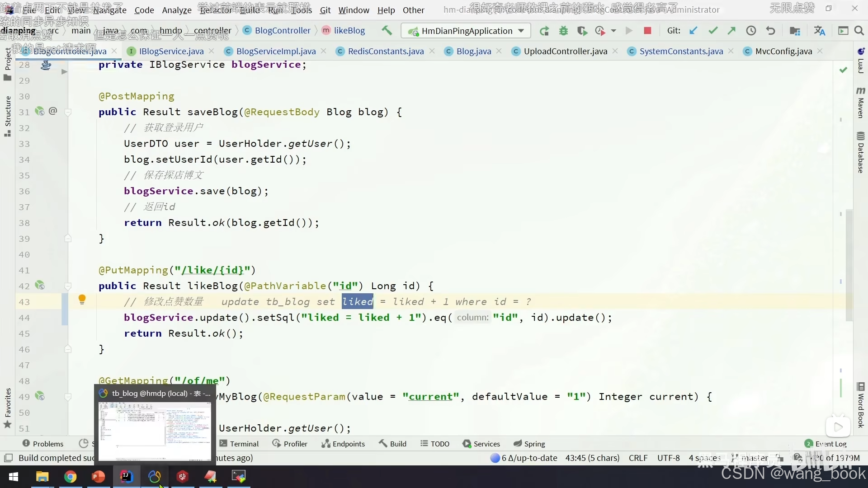Open the Services tool window button
The height and width of the screenshot is (488, 868).
coord(481,444)
